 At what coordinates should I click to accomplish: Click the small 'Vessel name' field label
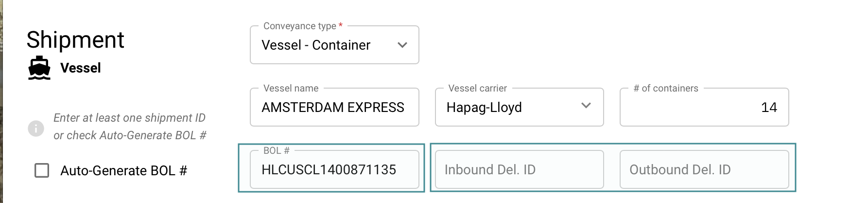(291, 89)
